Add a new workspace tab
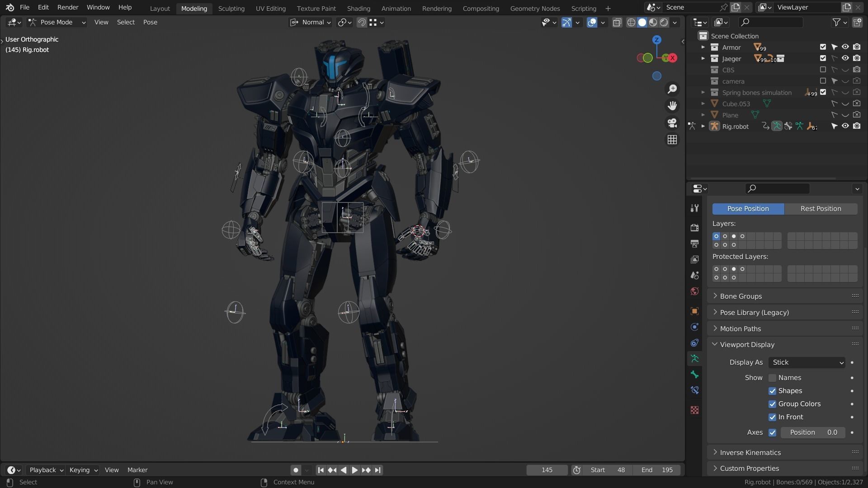 [x=608, y=8]
